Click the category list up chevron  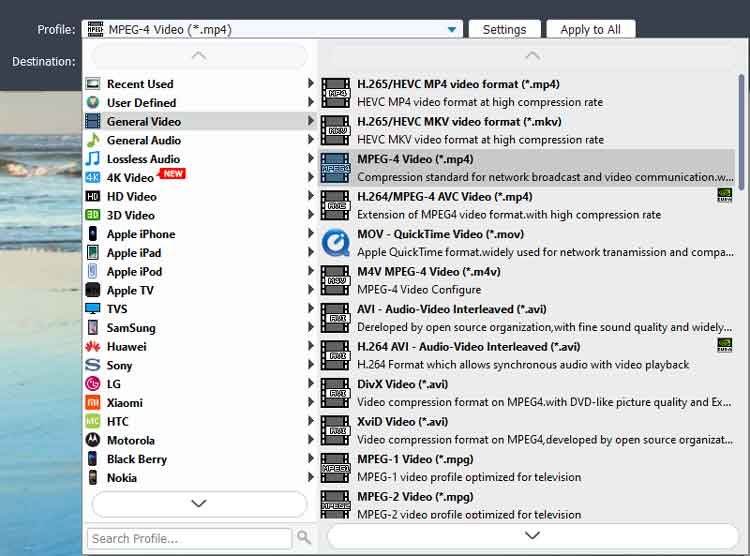pos(199,56)
